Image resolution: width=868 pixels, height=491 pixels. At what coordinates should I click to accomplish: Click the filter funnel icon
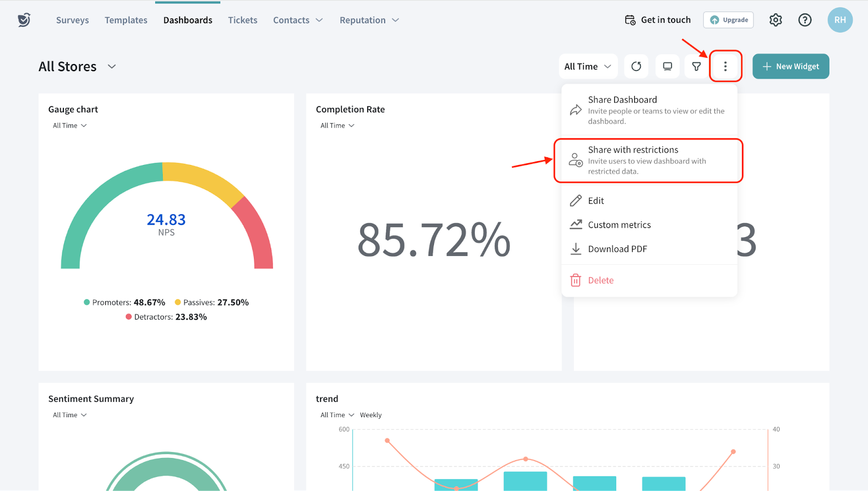click(x=696, y=66)
